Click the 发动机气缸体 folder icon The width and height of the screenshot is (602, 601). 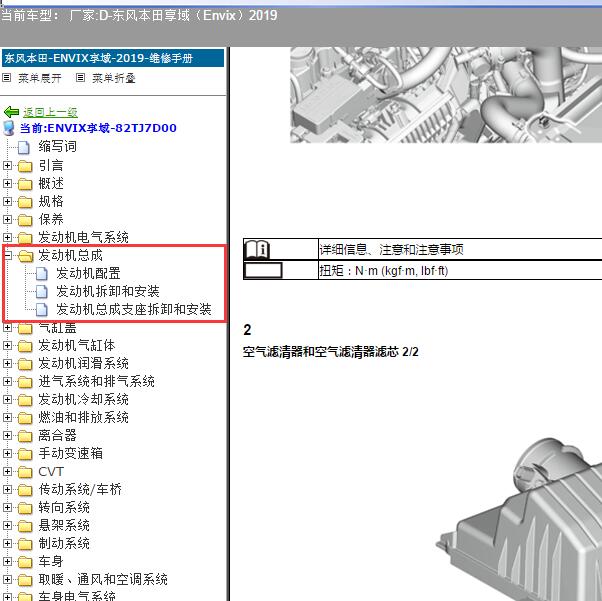tap(25, 346)
